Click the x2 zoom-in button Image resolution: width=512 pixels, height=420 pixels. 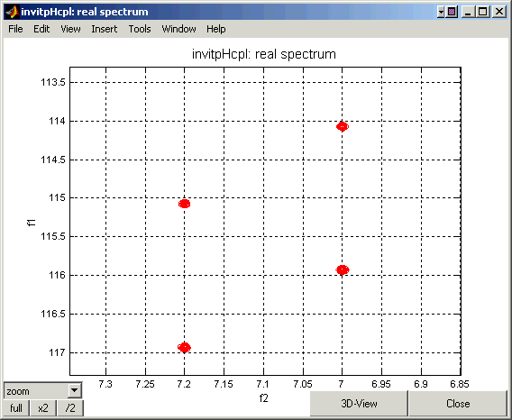click(x=43, y=408)
